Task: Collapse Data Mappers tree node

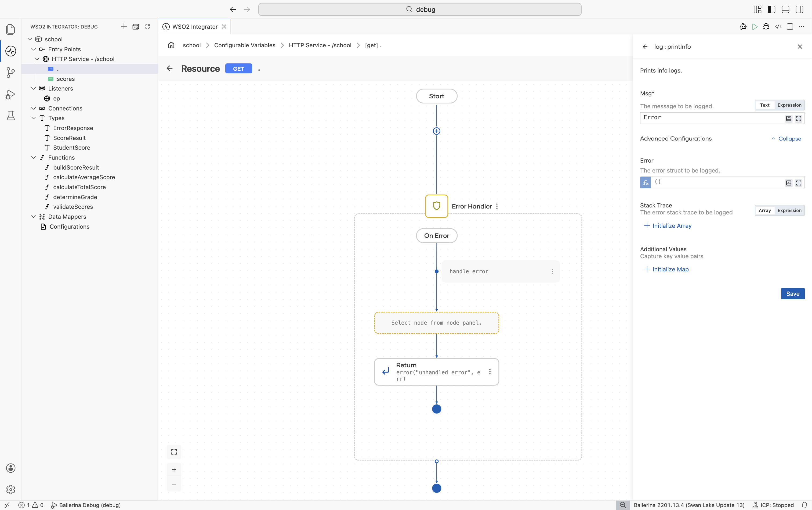Action: 34,217
